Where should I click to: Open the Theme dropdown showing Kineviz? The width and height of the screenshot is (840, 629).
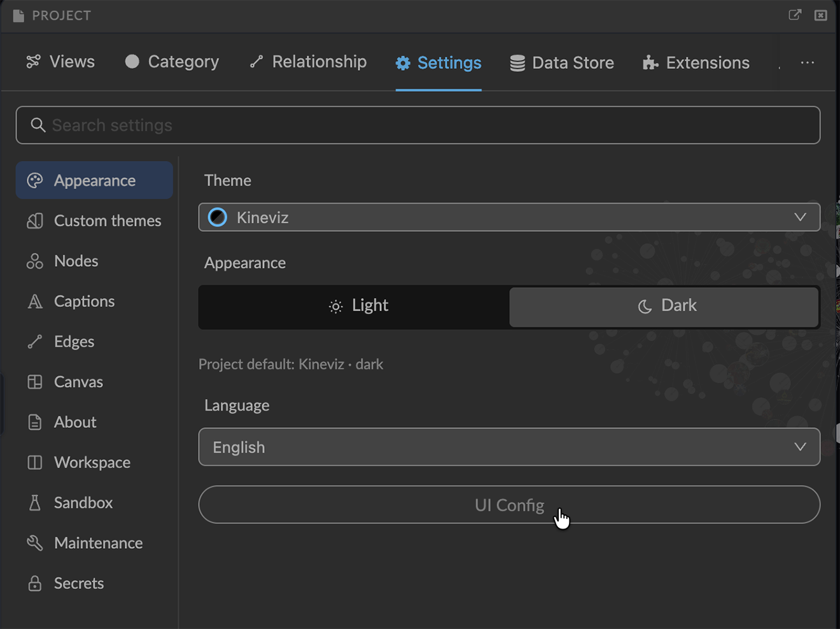(509, 217)
